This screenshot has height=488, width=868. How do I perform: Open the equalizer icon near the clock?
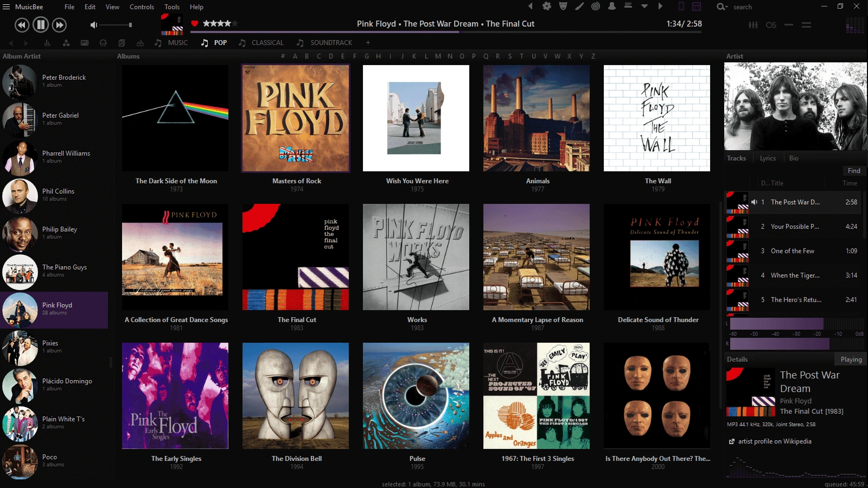click(x=754, y=24)
